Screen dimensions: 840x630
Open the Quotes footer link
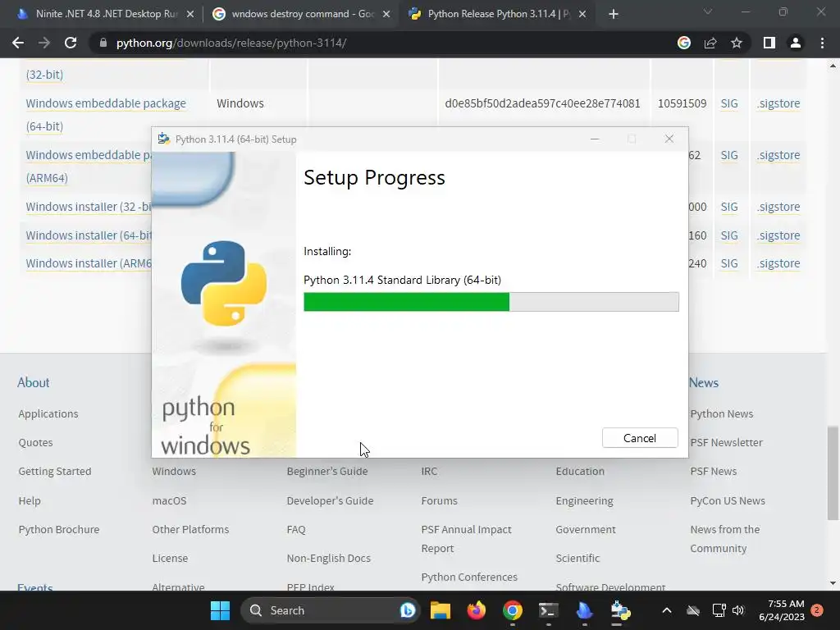[35, 442]
